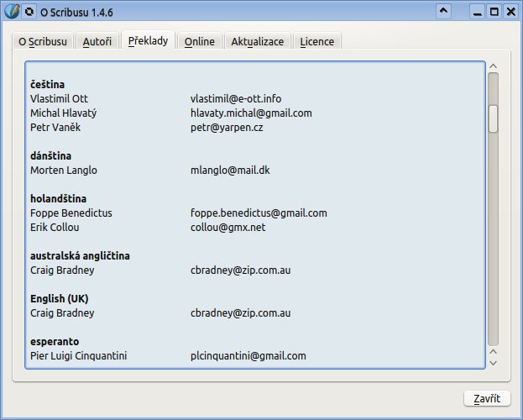Click the shade (roll up) window button
The width and height of the screenshot is (523, 420).
pos(443,12)
